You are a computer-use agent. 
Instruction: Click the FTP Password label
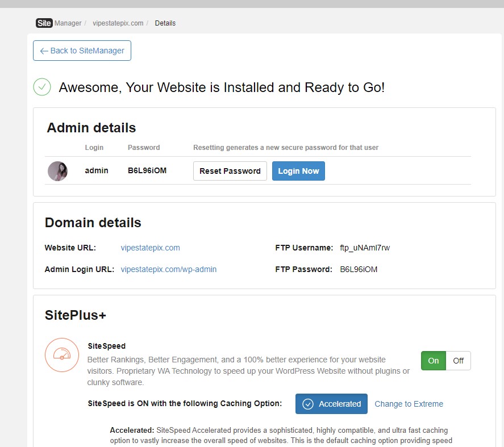coord(304,269)
